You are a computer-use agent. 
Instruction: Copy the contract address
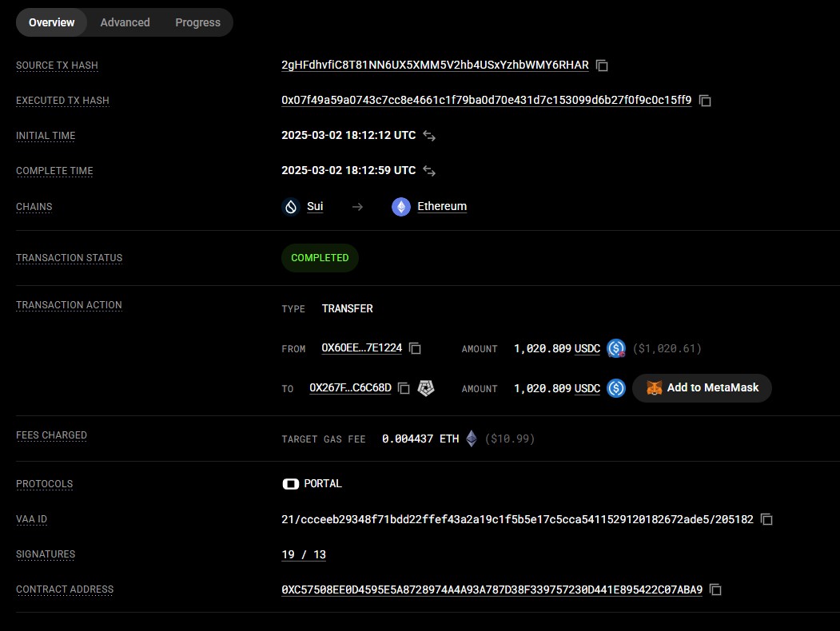(x=715, y=589)
